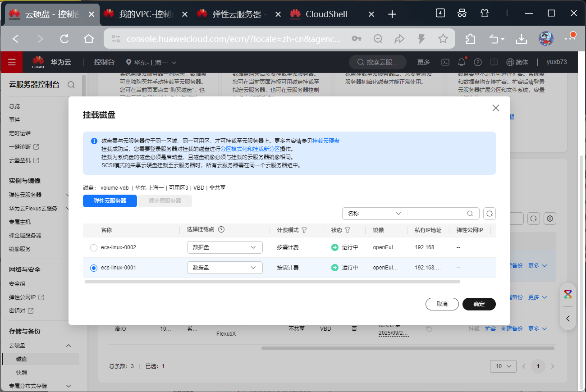The height and width of the screenshot is (392, 586).
Task: Open 更多 dropdown in the 高IO disk row
Action: coord(537,329)
